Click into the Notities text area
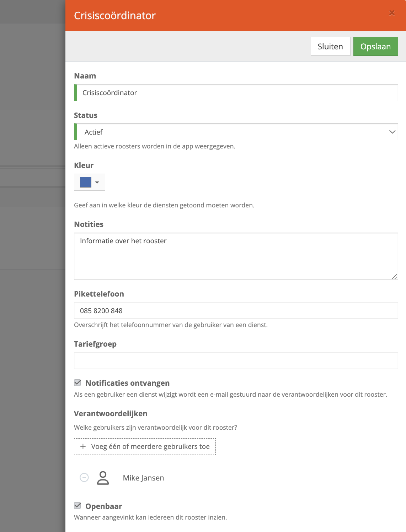The image size is (406, 532). [236, 256]
